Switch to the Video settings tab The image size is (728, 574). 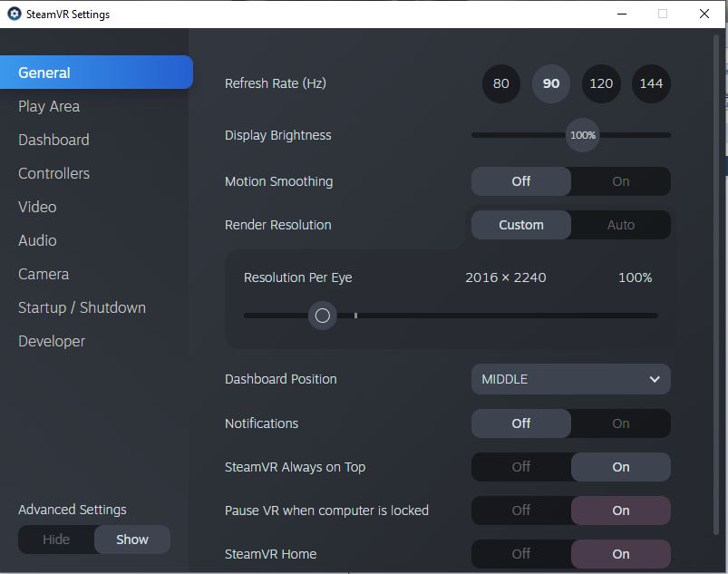tap(37, 207)
